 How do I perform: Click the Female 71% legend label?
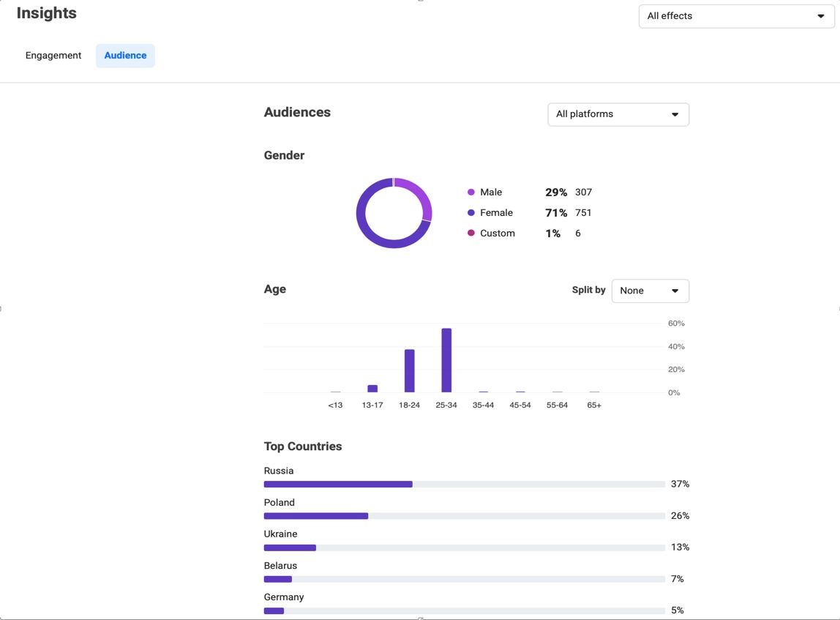click(x=496, y=213)
